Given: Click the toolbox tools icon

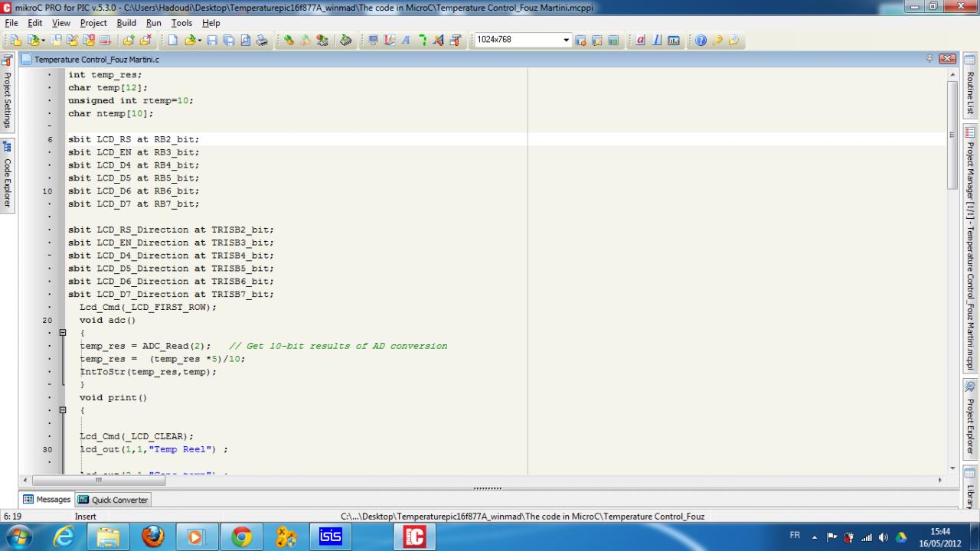Looking at the screenshot, I should 456,40.
